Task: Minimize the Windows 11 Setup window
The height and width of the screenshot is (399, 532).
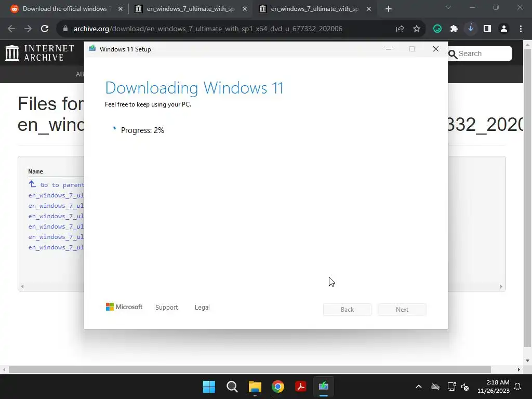Action: coord(389,49)
